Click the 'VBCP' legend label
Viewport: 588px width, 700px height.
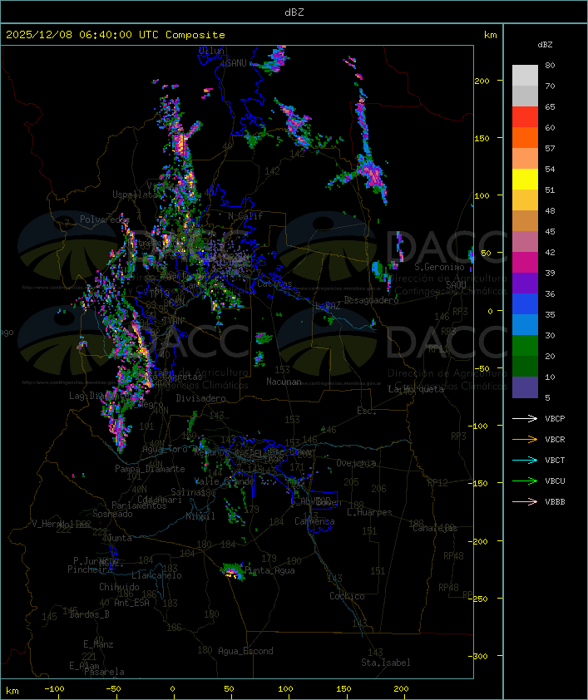coord(555,419)
